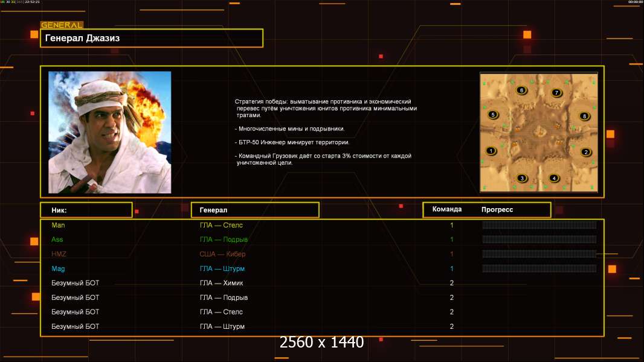Choose start position 8 on the minimap
The width and height of the screenshot is (644, 362).
pos(584,116)
